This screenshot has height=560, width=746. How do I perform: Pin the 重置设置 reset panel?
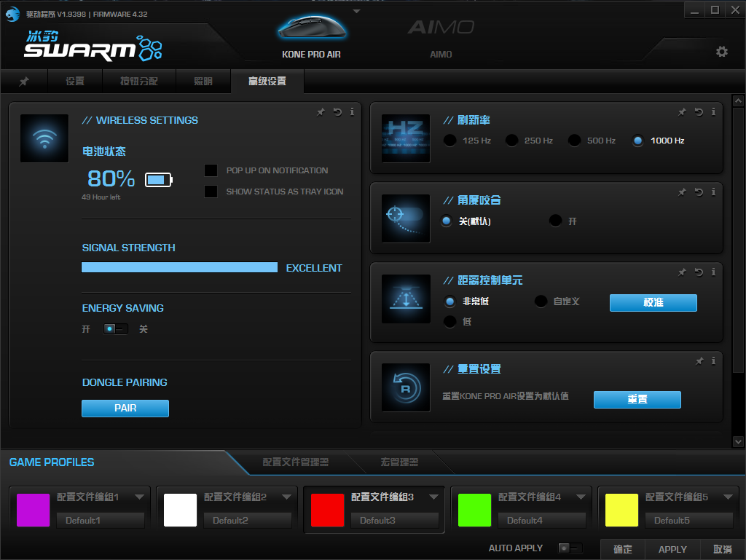(699, 361)
